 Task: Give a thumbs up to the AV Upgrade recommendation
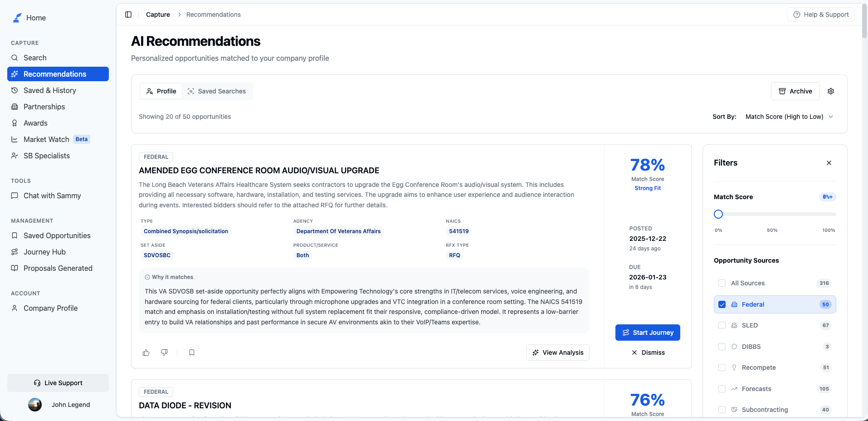pos(146,352)
